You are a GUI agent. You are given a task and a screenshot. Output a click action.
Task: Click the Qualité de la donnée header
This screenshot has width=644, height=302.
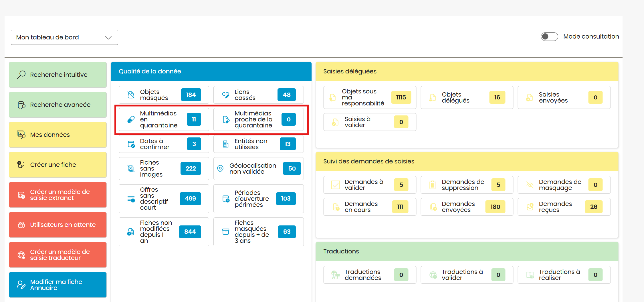click(211, 71)
